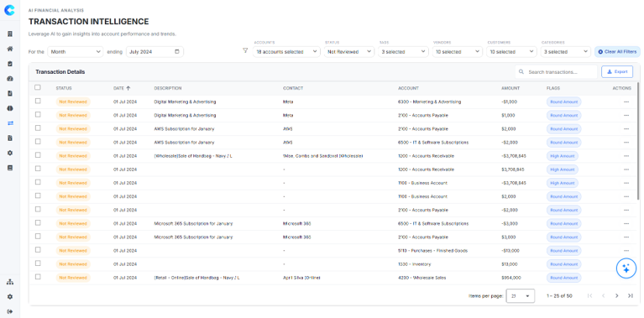Open settings gear above the logout icon
Image resolution: width=644 pixels, height=318 pixels.
10,297
